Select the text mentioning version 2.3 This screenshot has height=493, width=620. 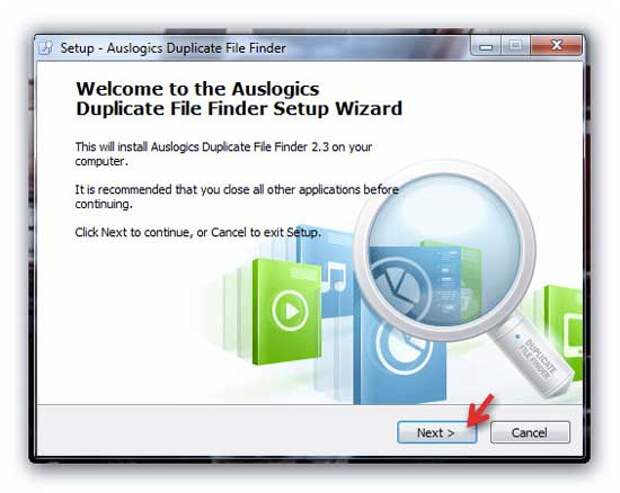[223, 154]
